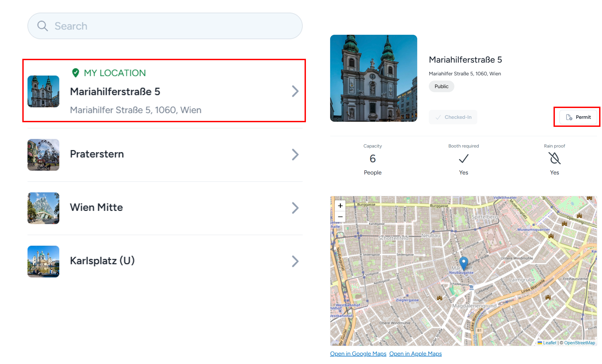Click the Permit document icon
Screen dimensions: 602x364
[x=569, y=117]
